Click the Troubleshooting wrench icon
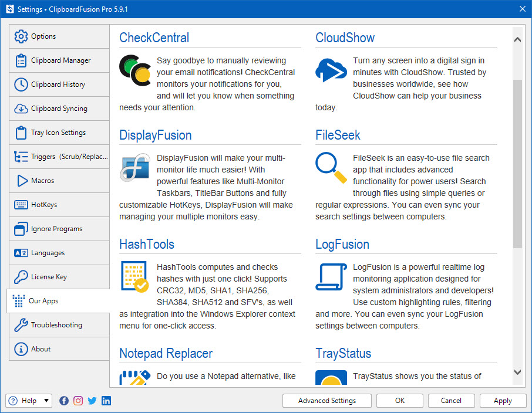532x413 pixels. coord(21,325)
